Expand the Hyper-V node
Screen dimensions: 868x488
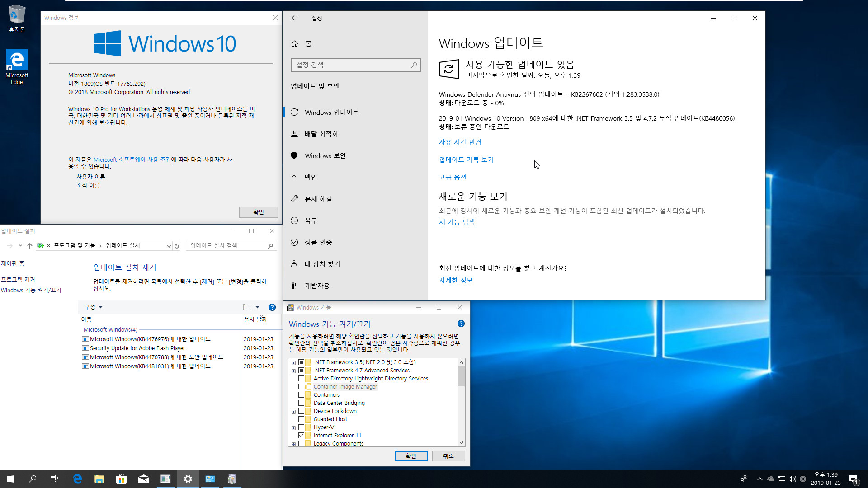[x=293, y=428]
